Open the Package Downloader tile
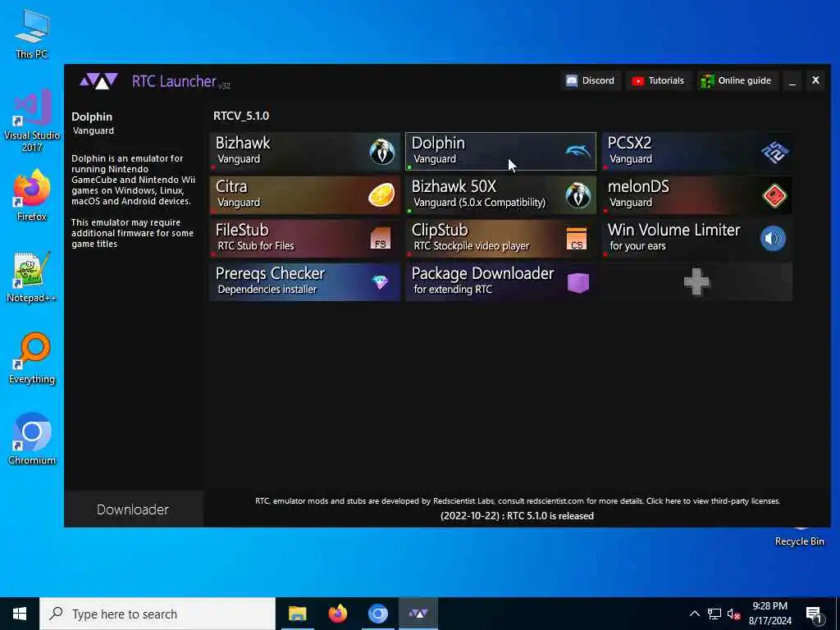This screenshot has width=840, height=630. click(x=500, y=282)
